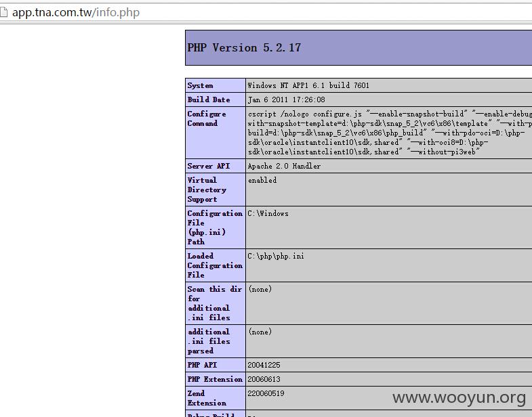Click the System row label

[x=200, y=85]
